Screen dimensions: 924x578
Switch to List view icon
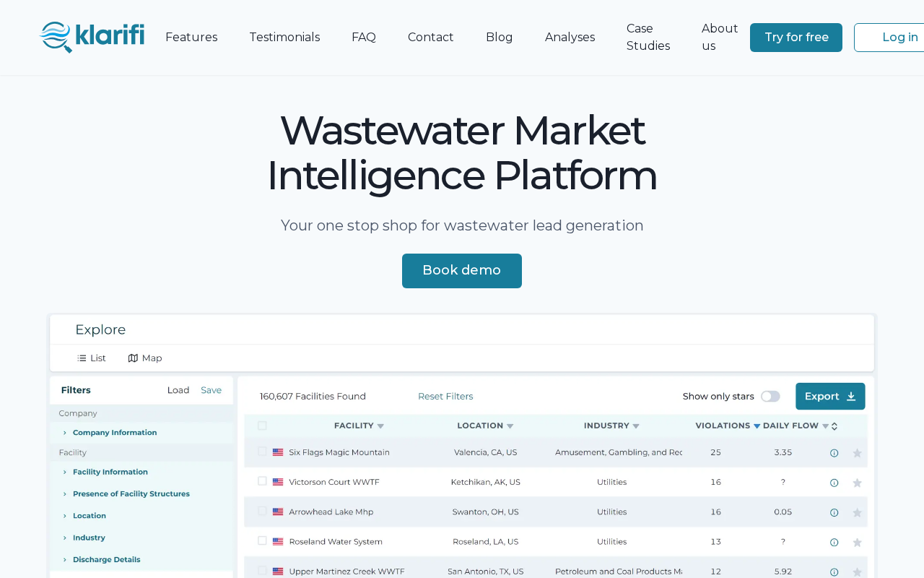coord(82,358)
